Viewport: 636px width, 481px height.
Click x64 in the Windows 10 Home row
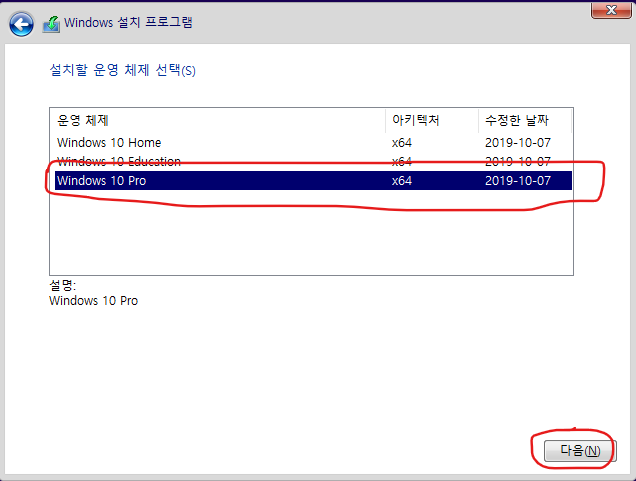(x=402, y=143)
